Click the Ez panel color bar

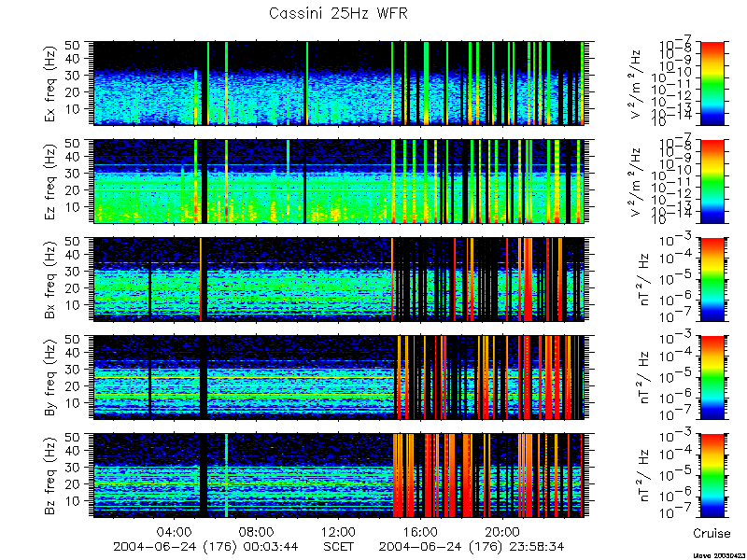click(x=712, y=181)
